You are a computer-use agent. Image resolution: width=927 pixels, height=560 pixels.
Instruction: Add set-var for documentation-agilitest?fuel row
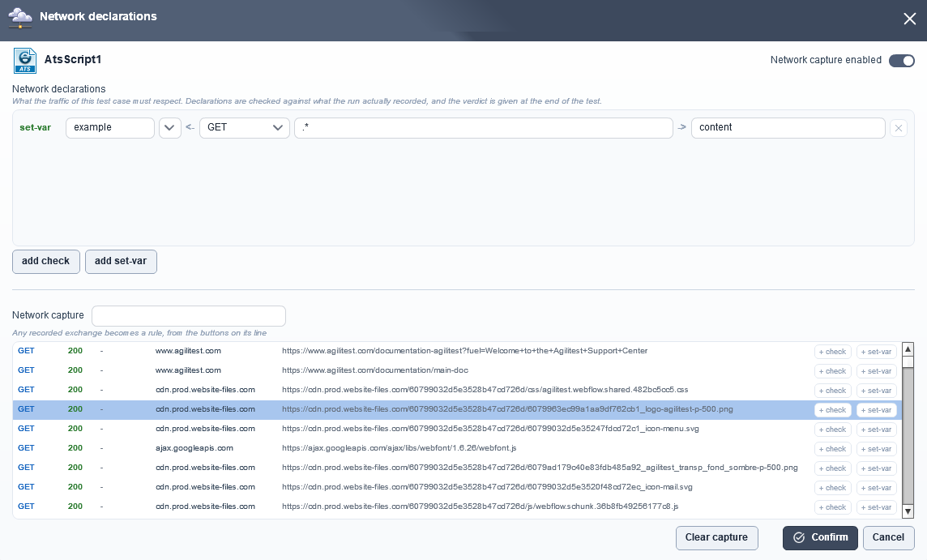pos(876,352)
